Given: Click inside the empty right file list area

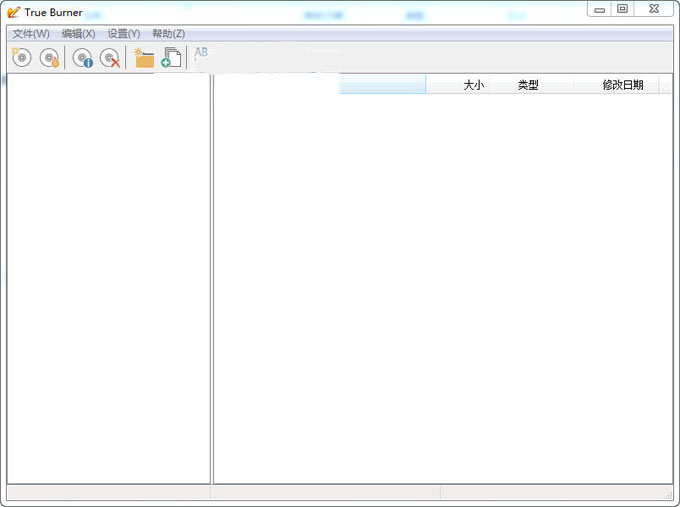Looking at the screenshot, I should click(x=442, y=290).
